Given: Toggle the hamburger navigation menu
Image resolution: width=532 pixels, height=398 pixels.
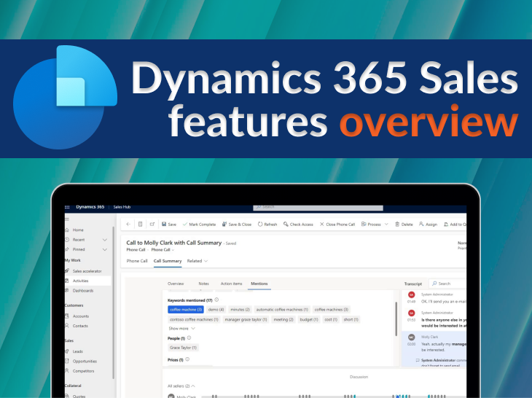Looking at the screenshot, I should click(67, 219).
